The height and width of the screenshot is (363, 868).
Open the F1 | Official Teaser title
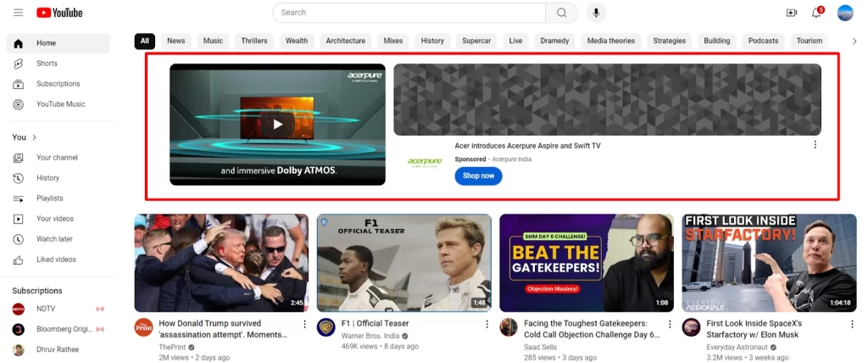tap(376, 324)
